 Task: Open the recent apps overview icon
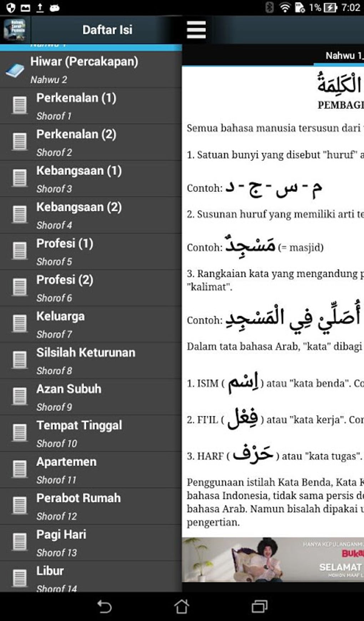click(x=259, y=606)
